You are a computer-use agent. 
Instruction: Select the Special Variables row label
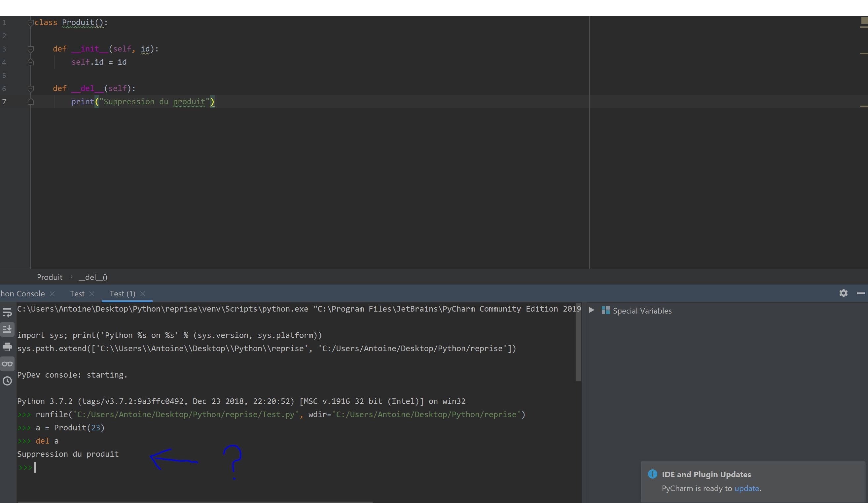point(642,311)
